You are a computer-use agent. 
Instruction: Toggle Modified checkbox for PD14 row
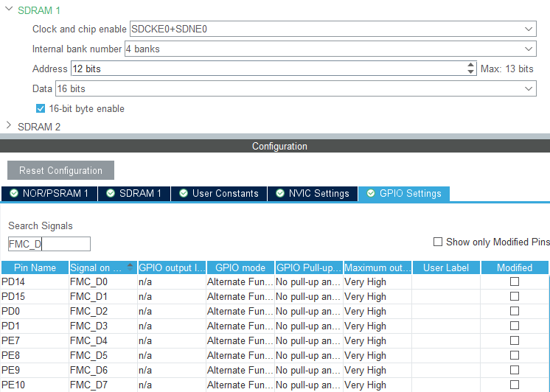point(515,281)
